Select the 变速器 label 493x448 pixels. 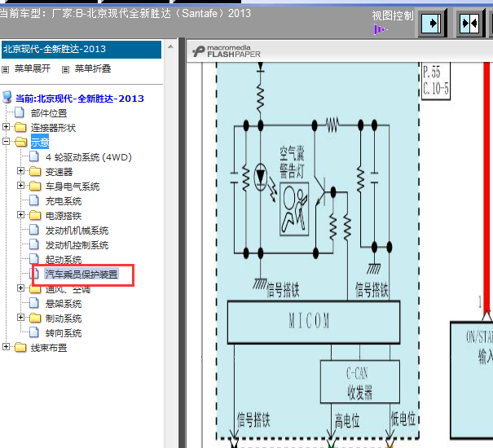59,172
